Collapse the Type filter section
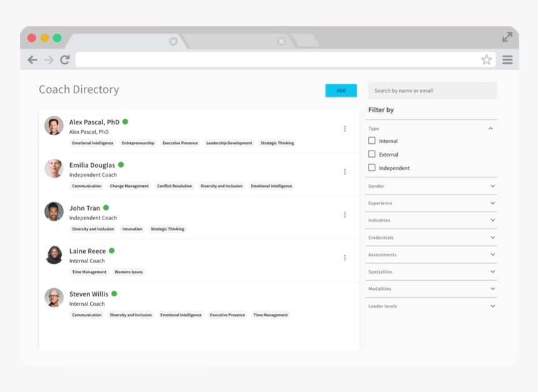This screenshot has width=538, height=392. coord(490,129)
